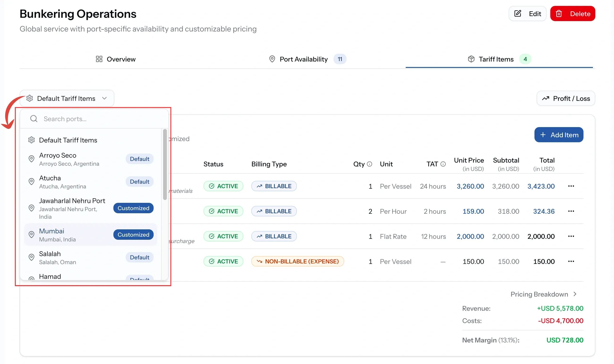The width and height of the screenshot is (614, 364).
Task: Click the Tariff Items count badge 4
Action: pos(525,59)
